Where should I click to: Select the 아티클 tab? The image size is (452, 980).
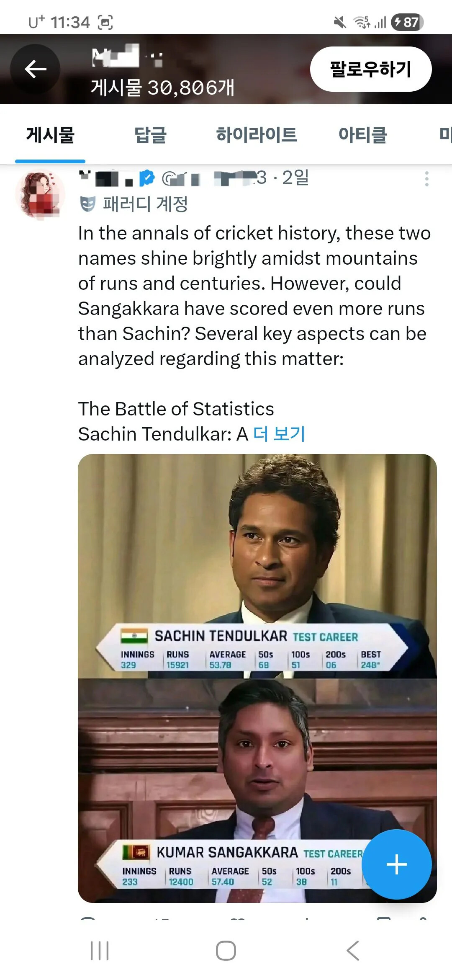point(362,135)
